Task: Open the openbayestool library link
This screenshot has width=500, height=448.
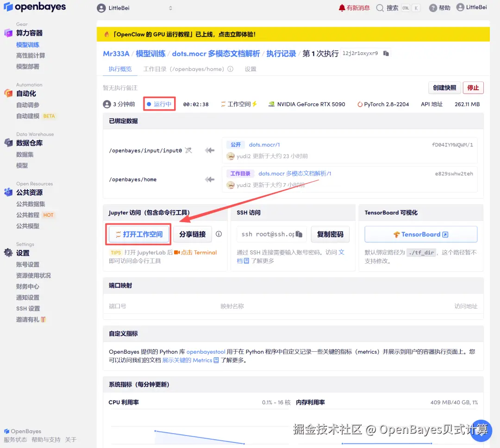Action: pos(206,352)
